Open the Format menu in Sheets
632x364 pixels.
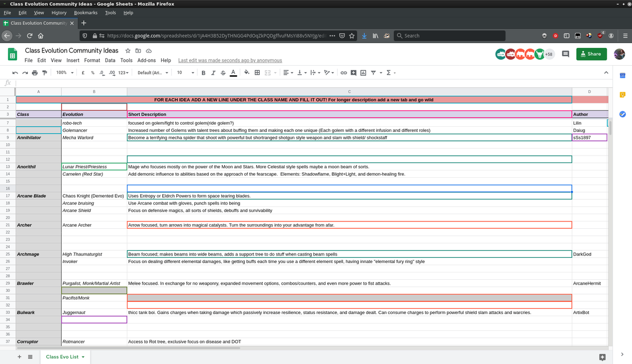[92, 60]
